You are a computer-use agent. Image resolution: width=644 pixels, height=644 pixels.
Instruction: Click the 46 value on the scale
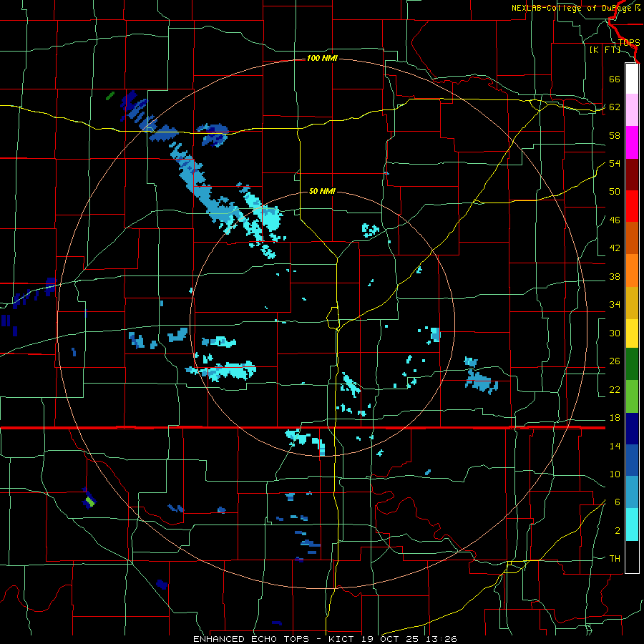tap(615, 220)
